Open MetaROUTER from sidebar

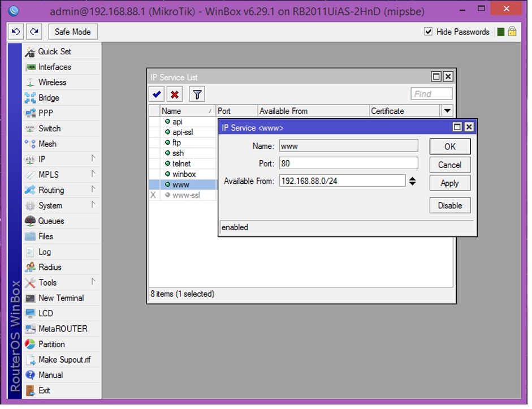pos(62,329)
